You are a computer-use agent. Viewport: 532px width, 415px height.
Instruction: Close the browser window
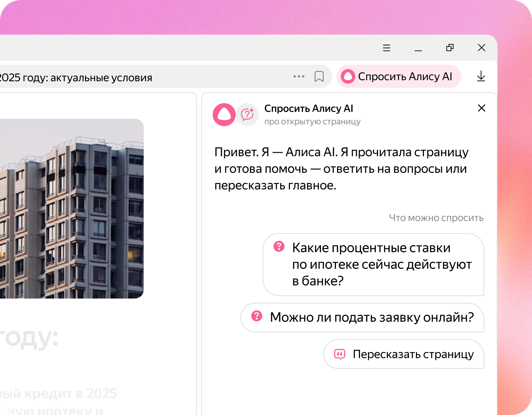[482, 48]
